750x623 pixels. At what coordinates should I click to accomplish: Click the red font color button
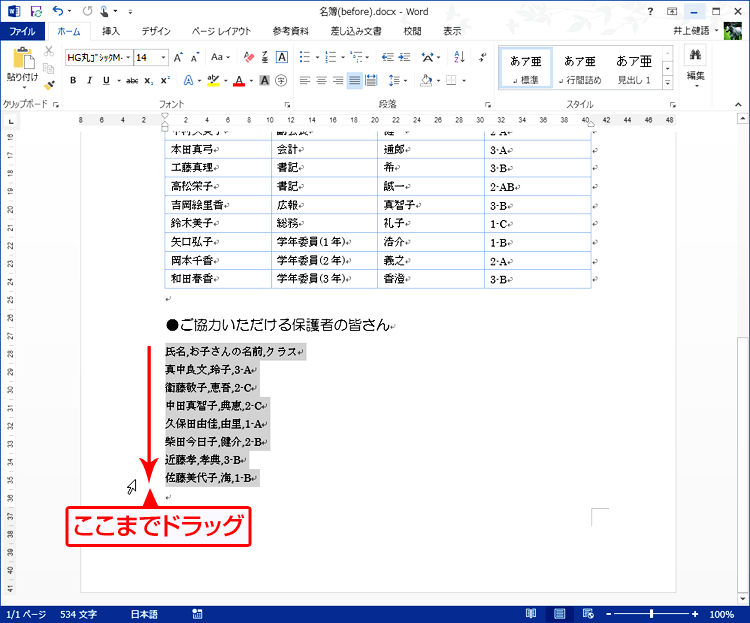(x=239, y=81)
